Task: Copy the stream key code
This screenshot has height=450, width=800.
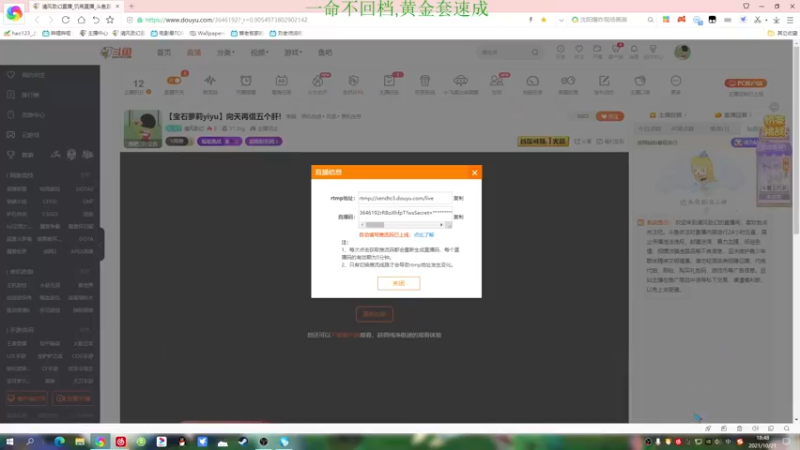Action: (x=459, y=217)
